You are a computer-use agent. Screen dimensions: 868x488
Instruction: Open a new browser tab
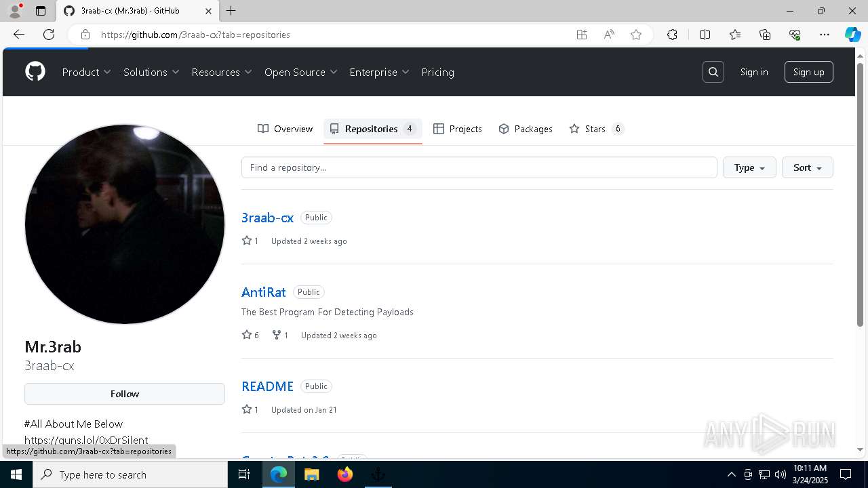tap(231, 11)
